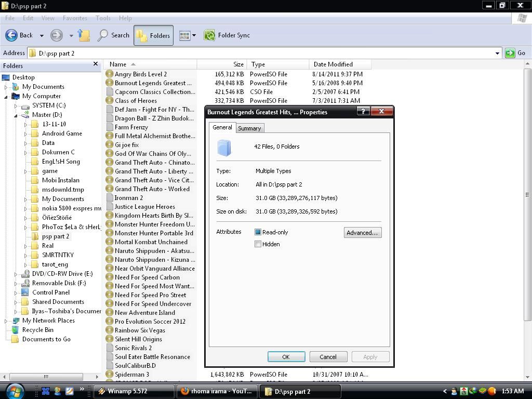Image resolution: width=532 pixels, height=399 pixels.
Task: Go up one folder level icon
Action: click(84, 35)
